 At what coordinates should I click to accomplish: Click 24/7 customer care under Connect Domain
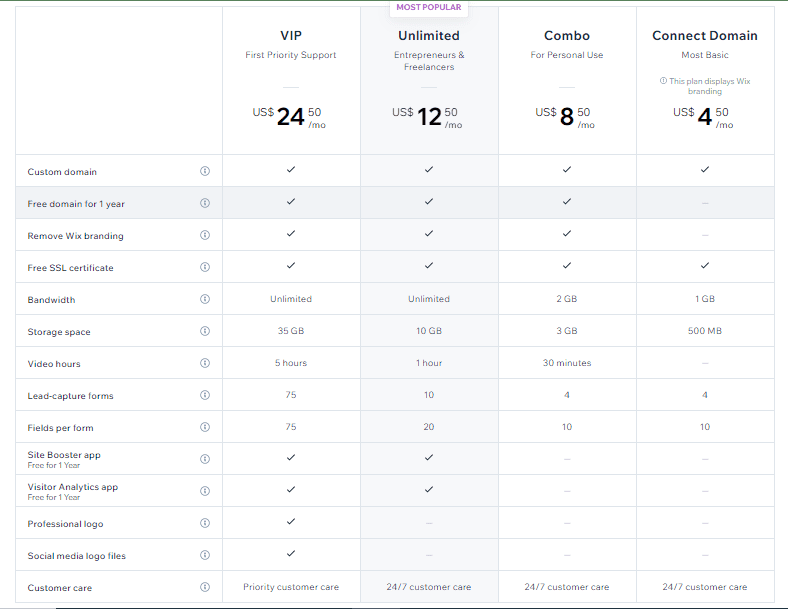tap(705, 587)
